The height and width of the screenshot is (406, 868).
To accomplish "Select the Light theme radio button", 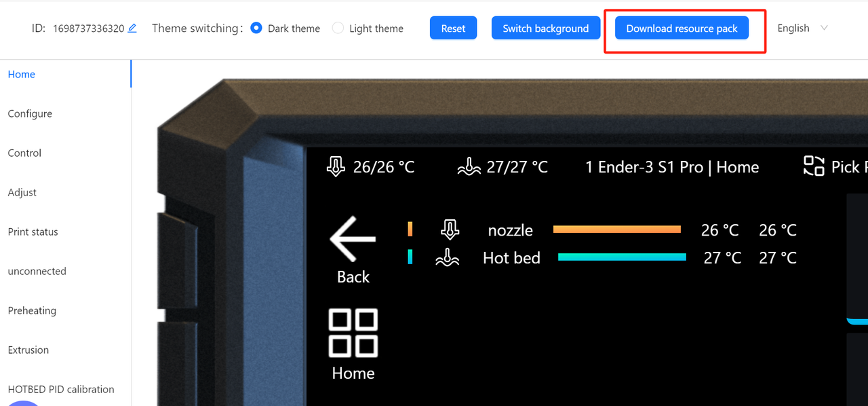I will click(x=338, y=28).
